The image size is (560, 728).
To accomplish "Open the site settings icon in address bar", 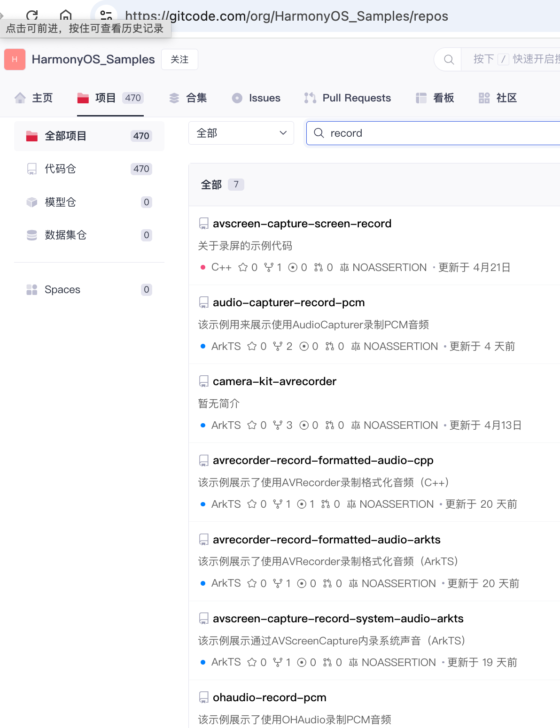I will [107, 16].
